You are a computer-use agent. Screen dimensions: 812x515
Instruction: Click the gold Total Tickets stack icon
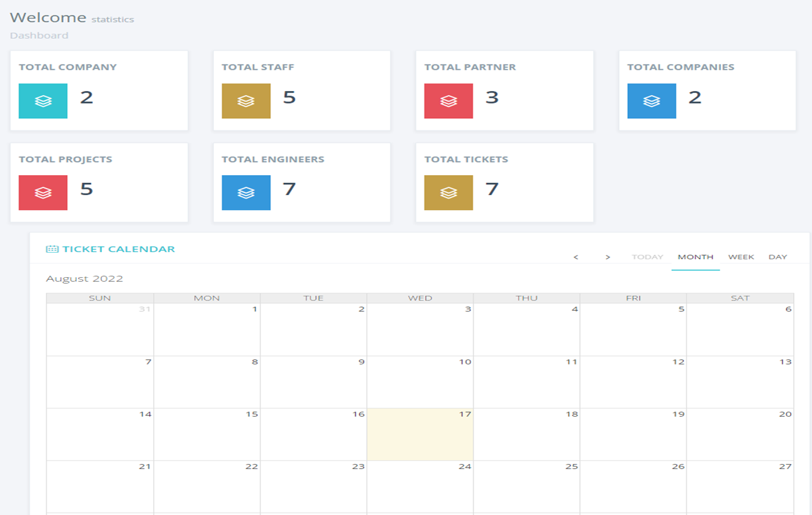point(448,193)
